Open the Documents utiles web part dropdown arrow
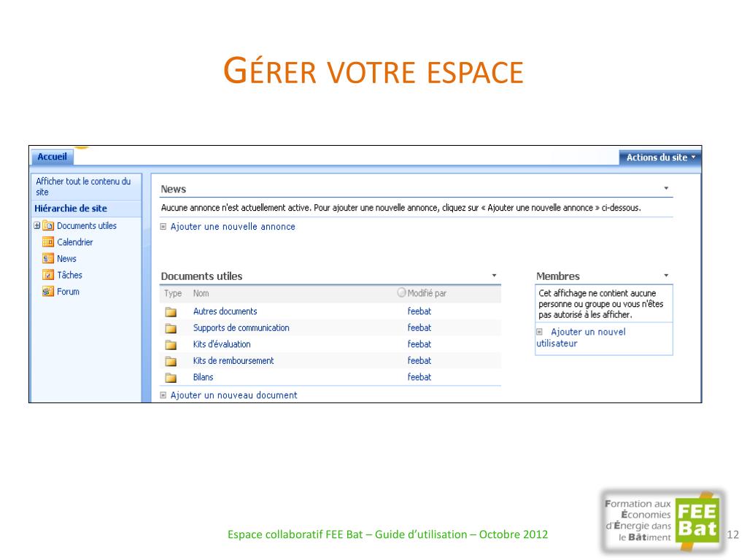 click(494, 276)
